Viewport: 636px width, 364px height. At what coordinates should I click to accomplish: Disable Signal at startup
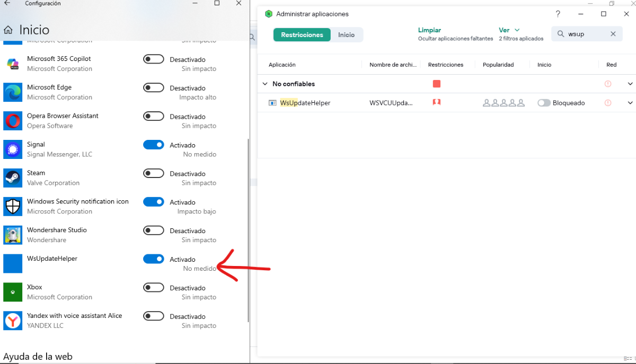[154, 145]
